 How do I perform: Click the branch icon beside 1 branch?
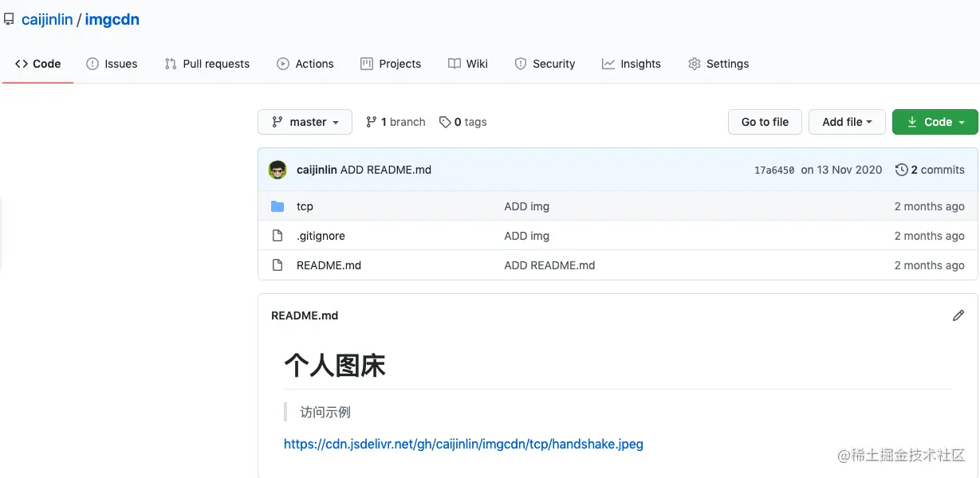click(x=372, y=122)
